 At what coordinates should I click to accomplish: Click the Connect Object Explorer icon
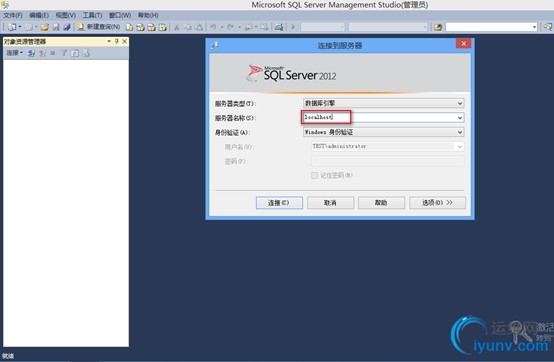[31, 53]
